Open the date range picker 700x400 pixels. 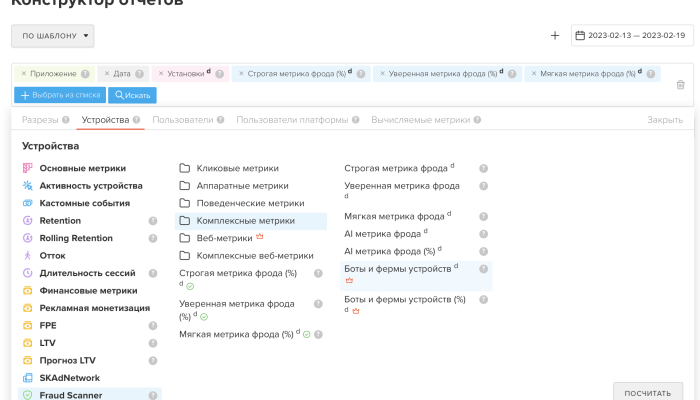[630, 36]
